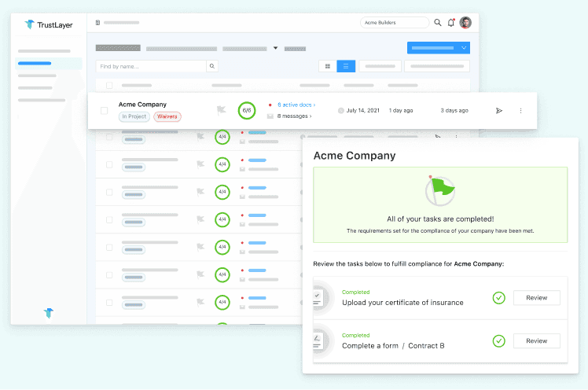Click the green flag completion icon

coord(440,190)
